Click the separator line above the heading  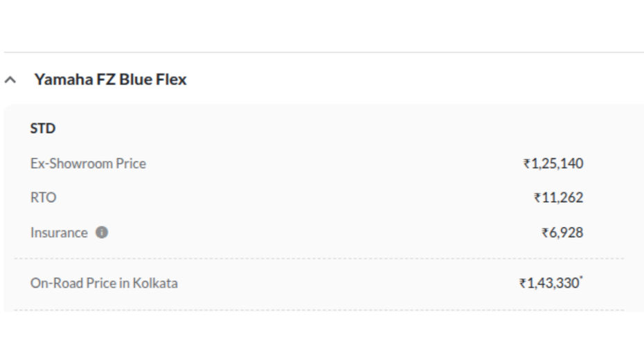pos(324,52)
